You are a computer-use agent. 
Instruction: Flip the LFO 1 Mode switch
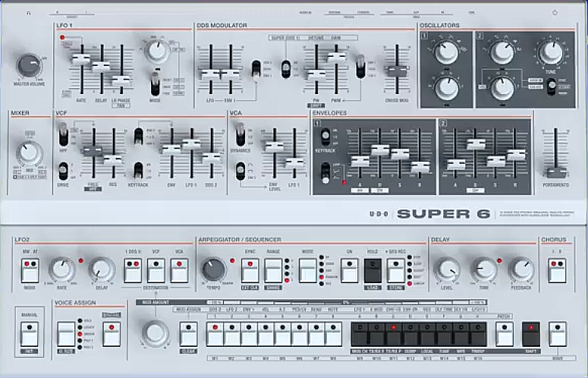coord(155,84)
